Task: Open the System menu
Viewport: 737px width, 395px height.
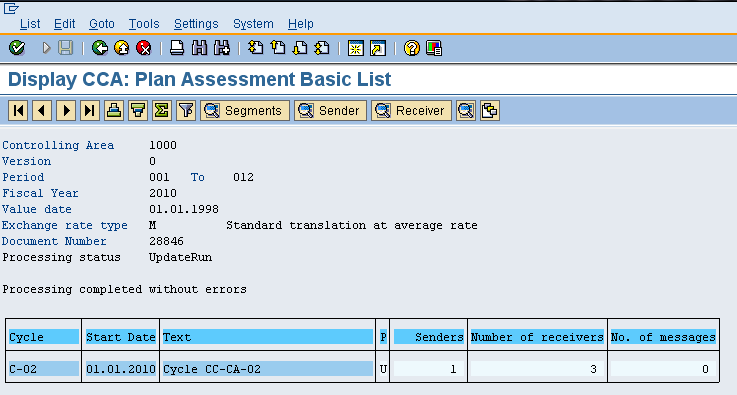Action: [253, 24]
